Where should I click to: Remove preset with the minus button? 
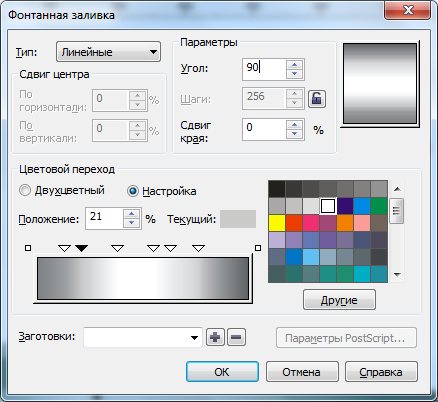(x=236, y=337)
